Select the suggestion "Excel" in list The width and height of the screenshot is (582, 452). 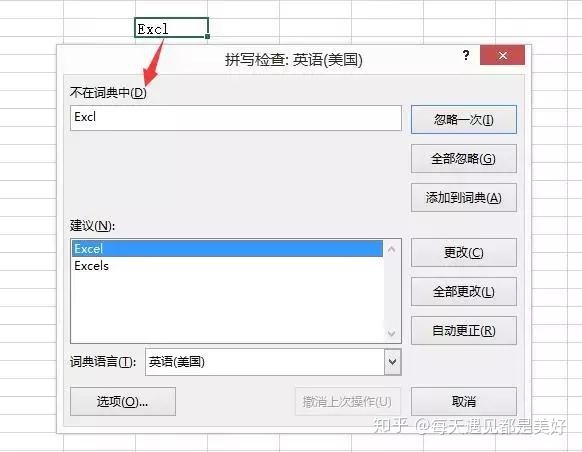228,249
